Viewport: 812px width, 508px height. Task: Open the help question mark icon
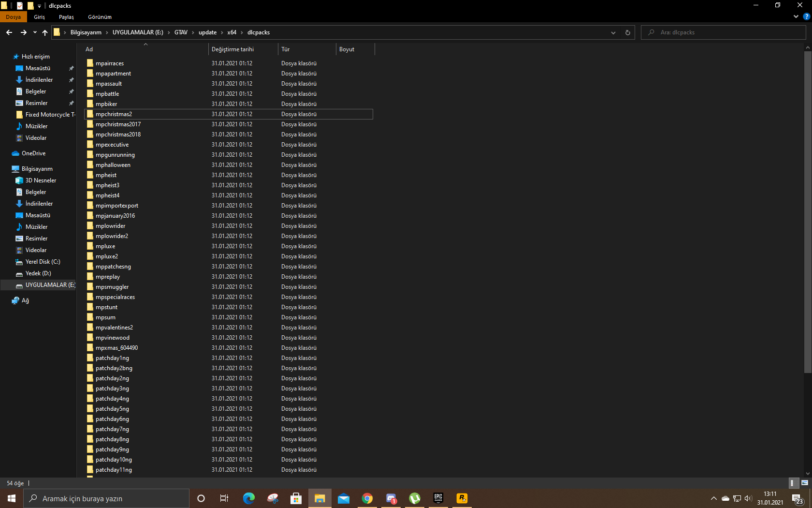click(806, 16)
